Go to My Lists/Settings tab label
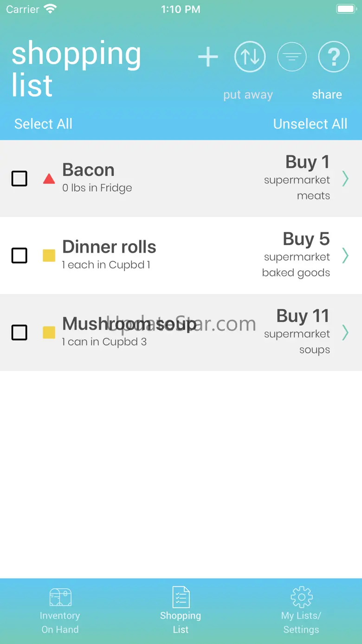Image resolution: width=362 pixels, height=644 pixels. point(301,623)
